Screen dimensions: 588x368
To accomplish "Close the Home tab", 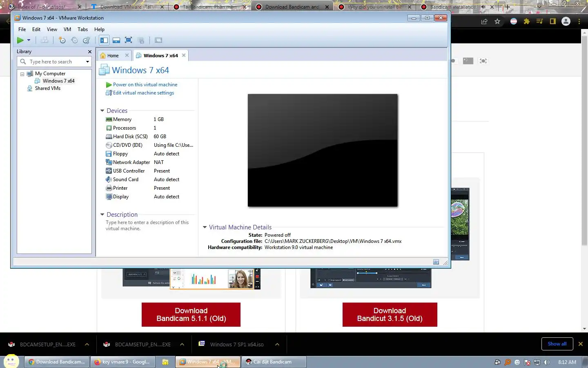I will click(127, 55).
